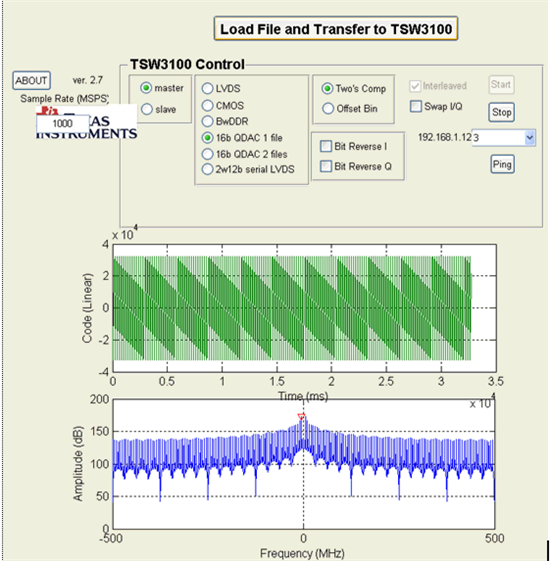Click the '192.168.1.12' address text

(444, 137)
